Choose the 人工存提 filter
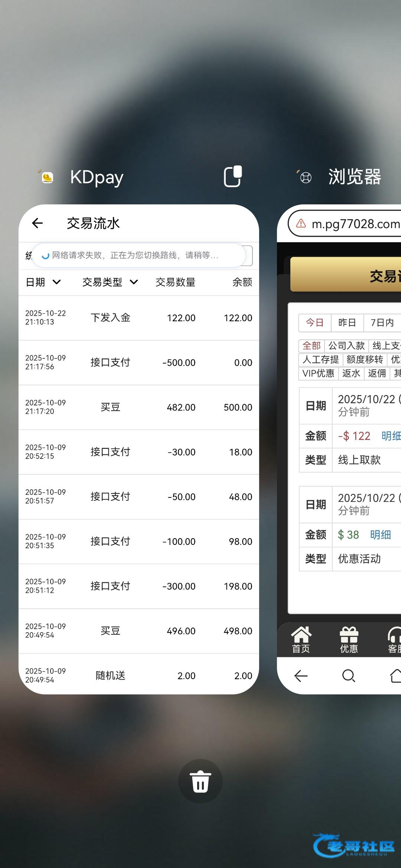The width and height of the screenshot is (401, 868). tap(320, 359)
